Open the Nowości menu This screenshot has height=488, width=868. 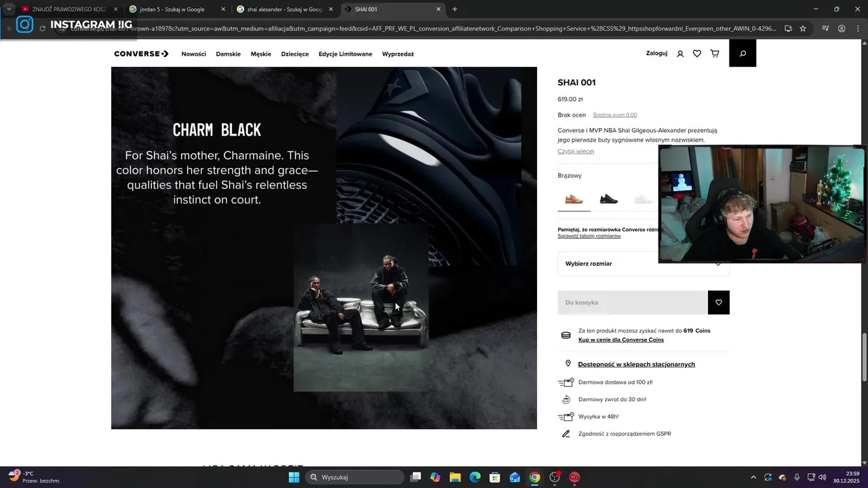click(193, 54)
